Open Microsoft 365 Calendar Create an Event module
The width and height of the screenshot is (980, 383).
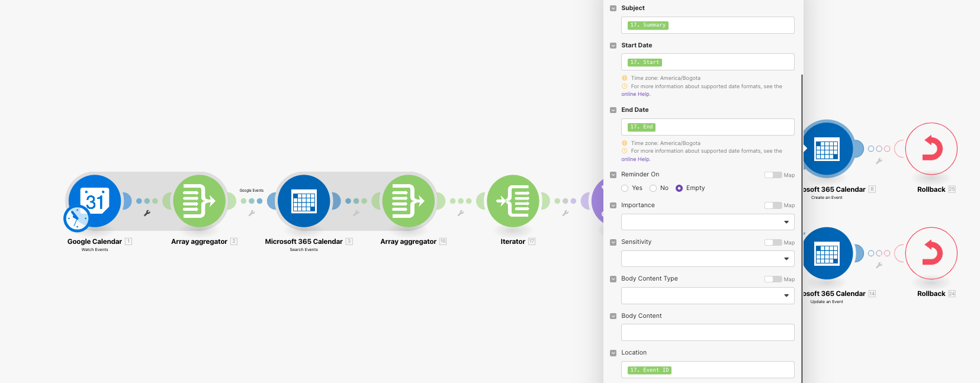pyautogui.click(x=827, y=149)
